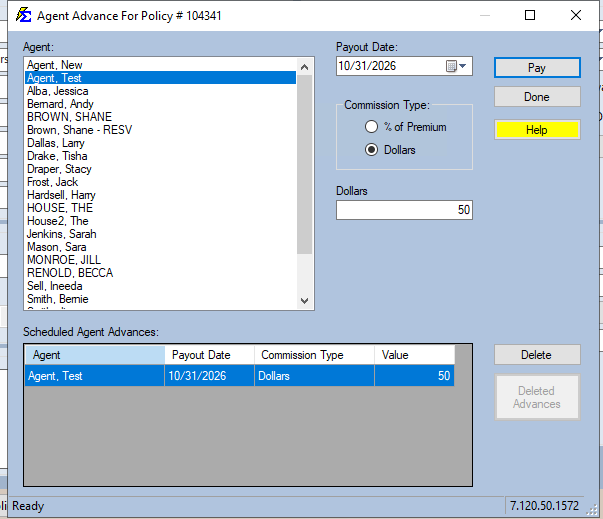This screenshot has width=603, height=519.
Task: Select 'Brown, Shane - RESV' in the list
Action: click(160, 130)
